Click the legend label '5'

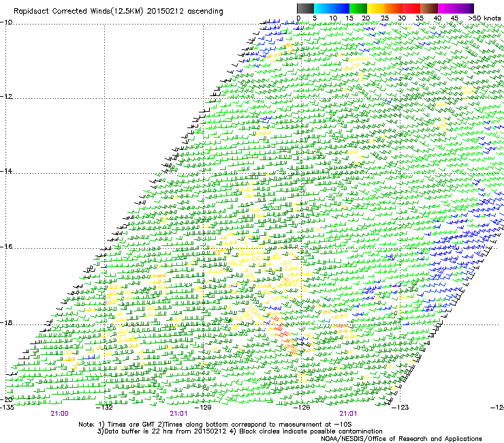(315, 18)
